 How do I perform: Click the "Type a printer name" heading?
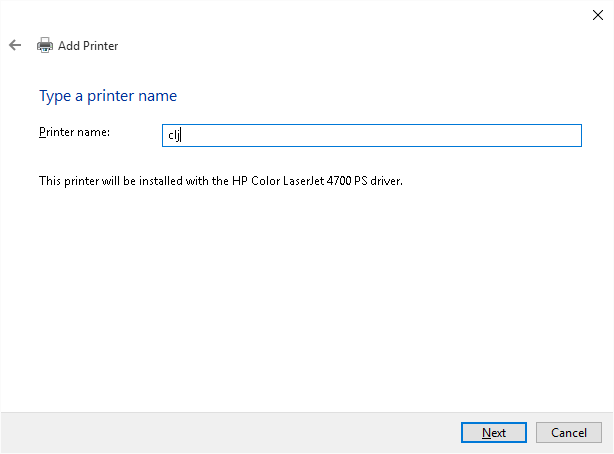click(x=108, y=96)
